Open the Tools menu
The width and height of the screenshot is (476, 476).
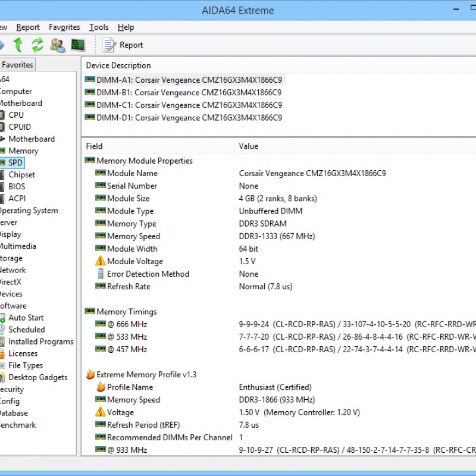(99, 27)
